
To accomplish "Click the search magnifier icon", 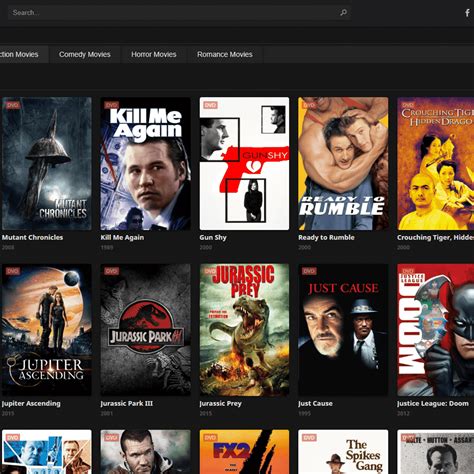I will point(343,13).
